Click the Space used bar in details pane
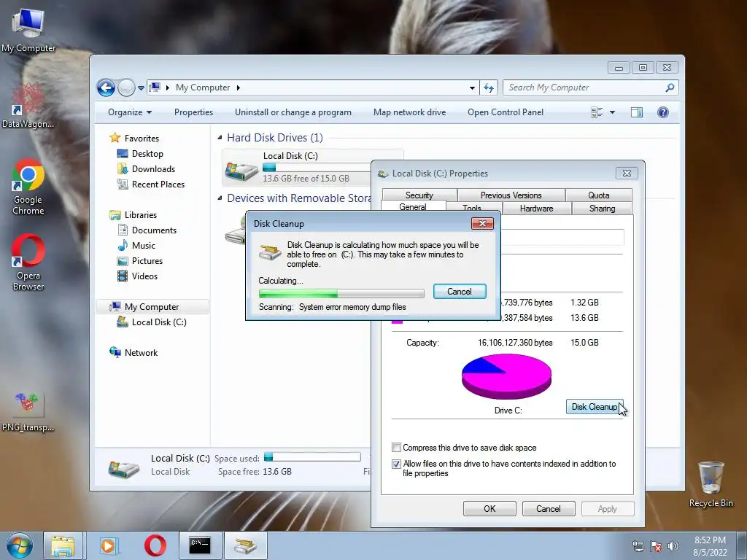 [312, 457]
